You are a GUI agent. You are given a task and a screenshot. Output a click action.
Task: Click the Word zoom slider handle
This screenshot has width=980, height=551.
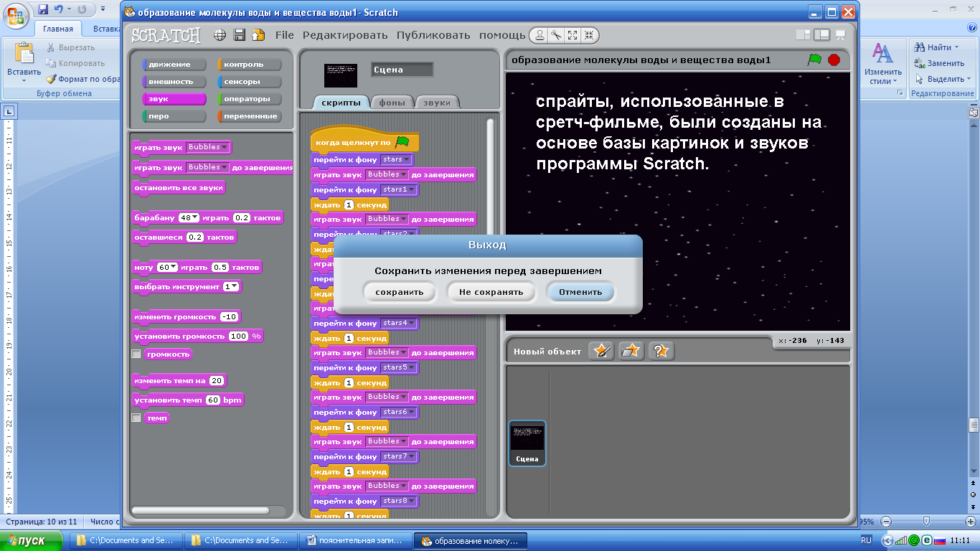pos(927,522)
